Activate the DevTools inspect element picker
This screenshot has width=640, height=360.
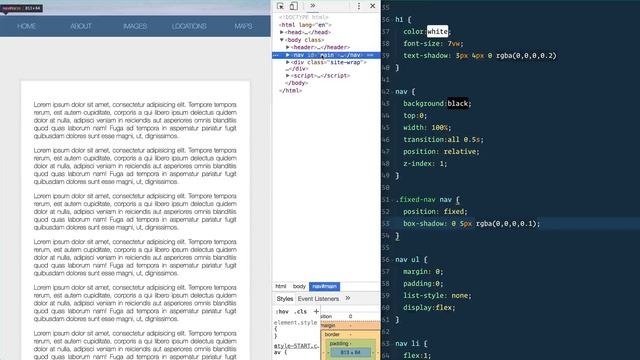tap(280, 6)
